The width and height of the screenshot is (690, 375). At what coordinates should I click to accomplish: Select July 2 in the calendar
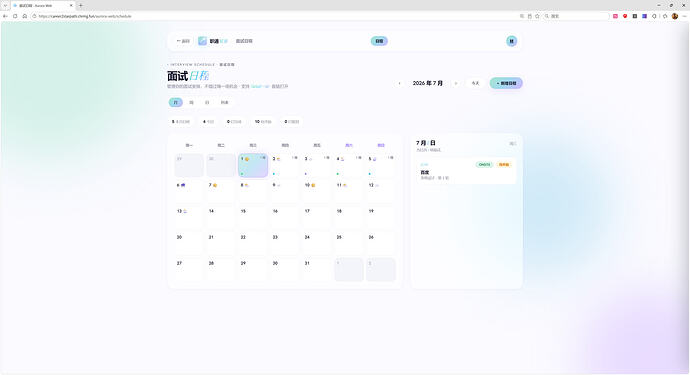[285, 165]
